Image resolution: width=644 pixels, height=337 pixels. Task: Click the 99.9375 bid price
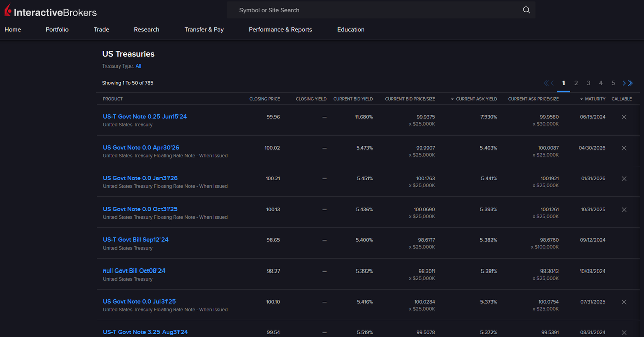coord(426,117)
